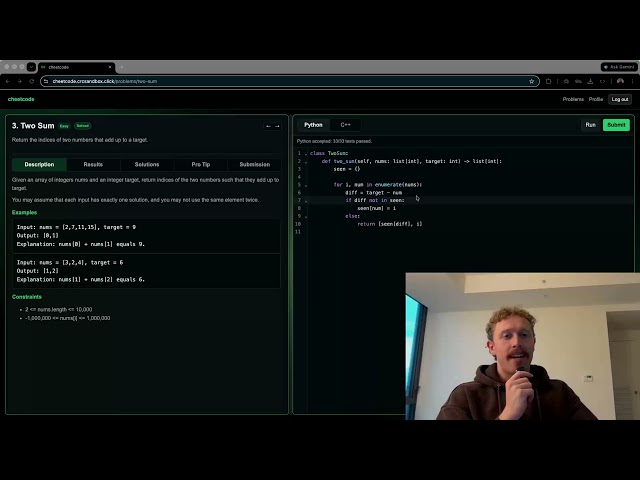The image size is (640, 480).
Task: Open the Problems link
Action: pos(573,99)
